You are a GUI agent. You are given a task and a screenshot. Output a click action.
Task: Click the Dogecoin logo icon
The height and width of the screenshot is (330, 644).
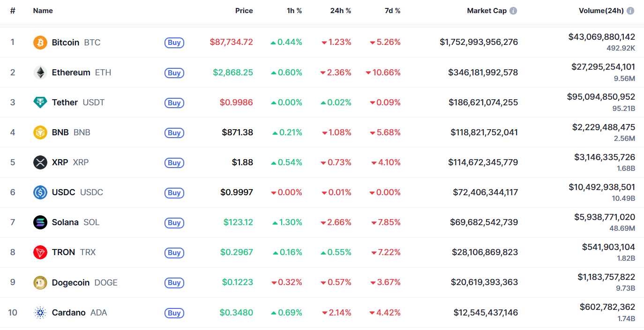click(40, 282)
